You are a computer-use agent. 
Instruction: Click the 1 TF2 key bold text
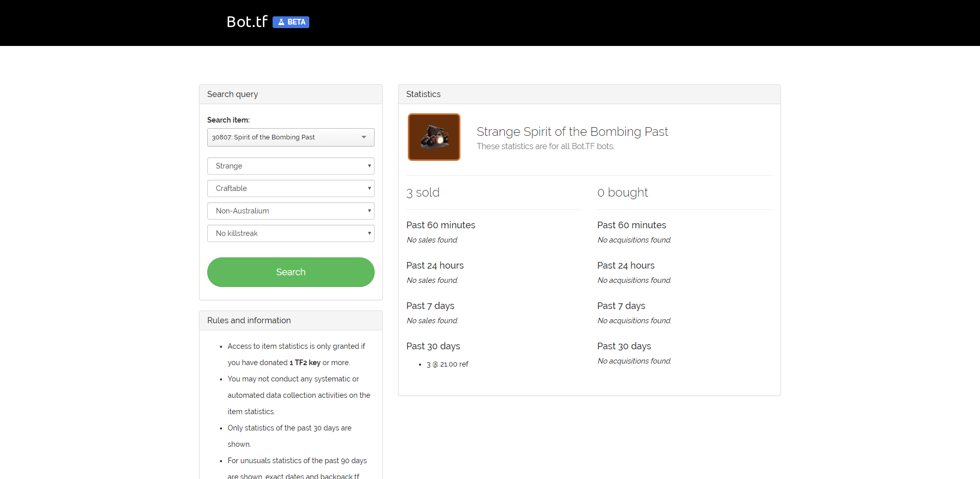click(x=305, y=363)
